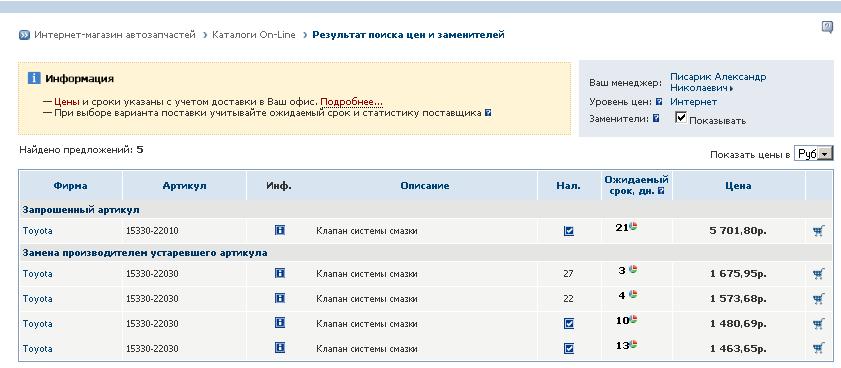Screen dimensions: 841x368
Task: Open the currency dropdown Руб
Action: pos(813,154)
